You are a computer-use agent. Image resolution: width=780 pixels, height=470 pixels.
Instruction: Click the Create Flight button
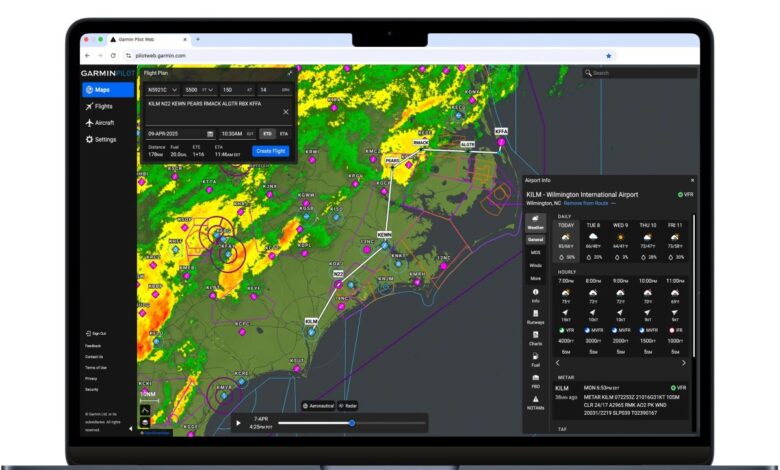[270, 151]
